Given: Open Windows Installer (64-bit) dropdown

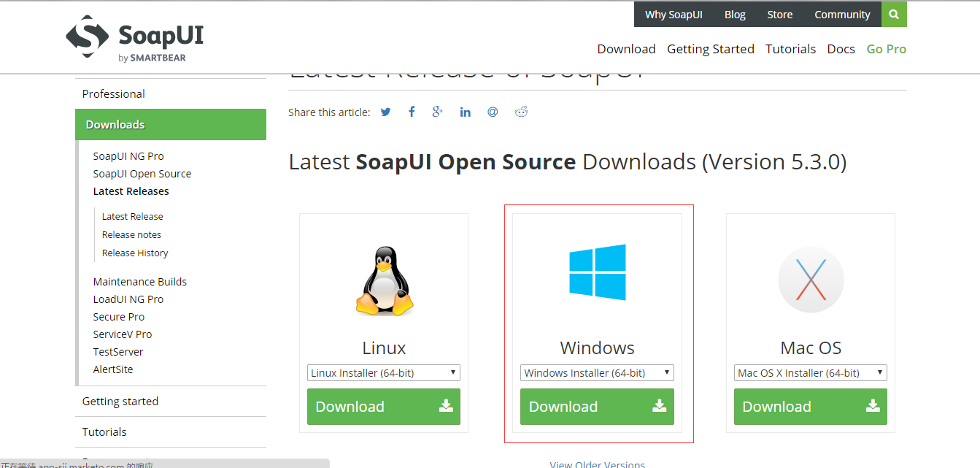Looking at the screenshot, I should pos(597,372).
